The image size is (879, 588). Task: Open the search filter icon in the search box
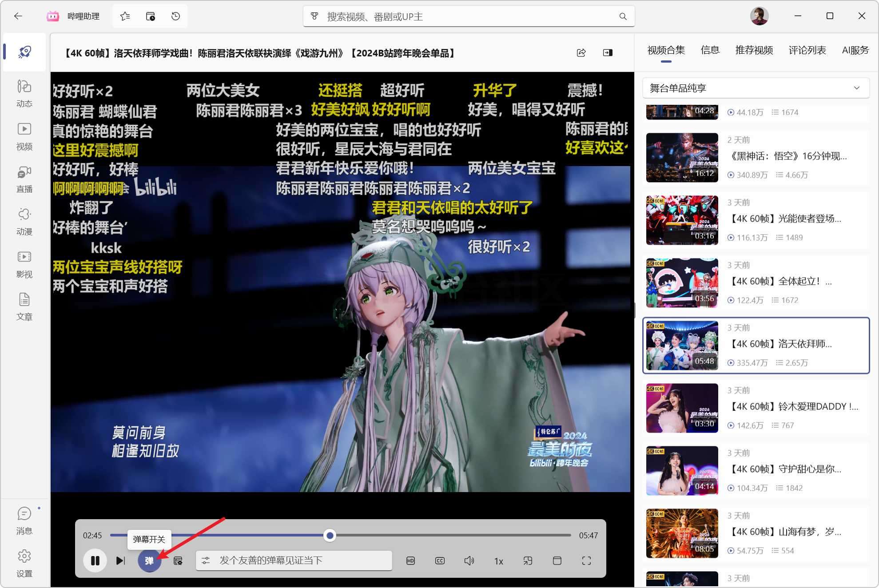point(314,16)
